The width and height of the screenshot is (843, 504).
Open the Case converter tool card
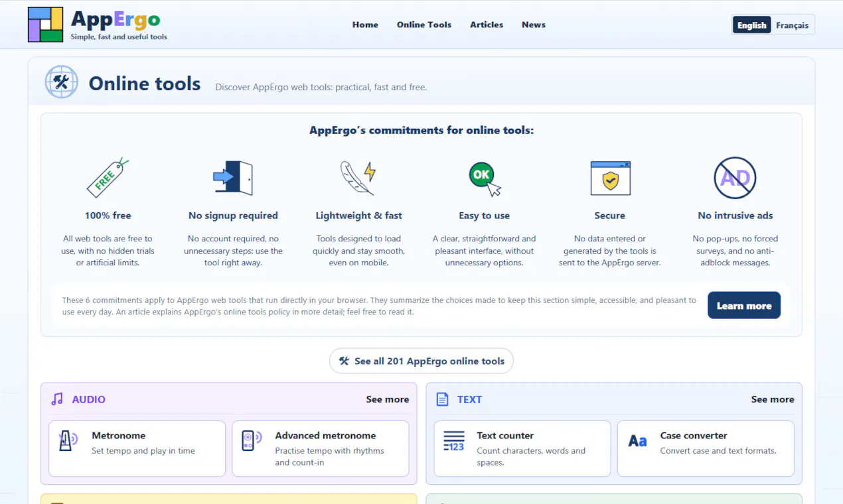pos(706,448)
